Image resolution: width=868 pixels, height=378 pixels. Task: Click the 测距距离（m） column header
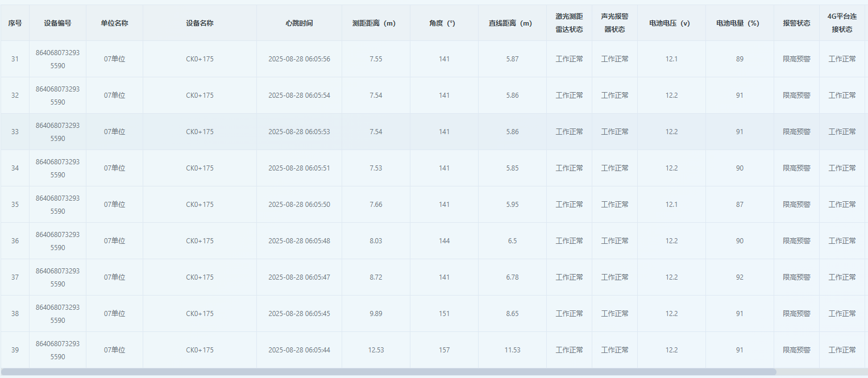(x=376, y=23)
